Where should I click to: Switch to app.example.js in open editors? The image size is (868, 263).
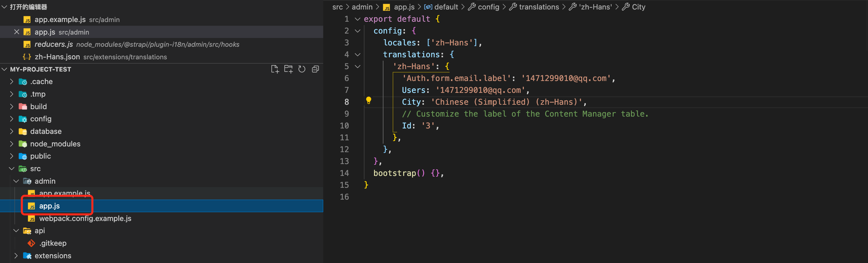click(x=60, y=20)
